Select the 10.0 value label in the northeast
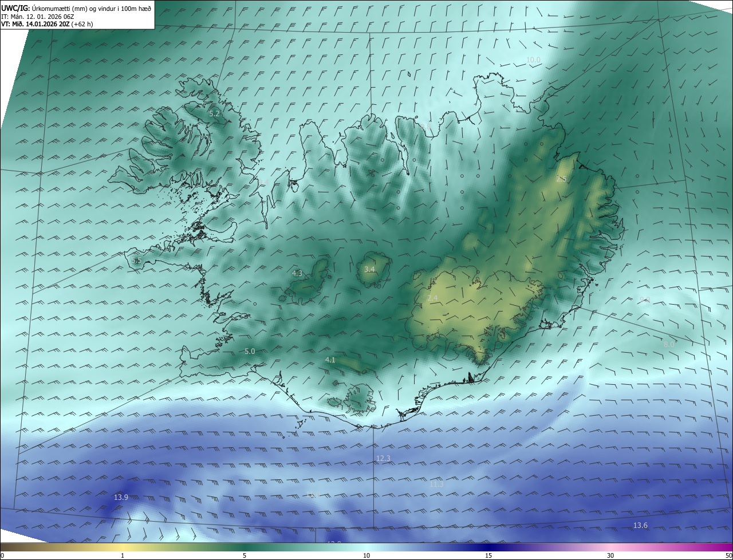This screenshot has width=733, height=560. 533,60
